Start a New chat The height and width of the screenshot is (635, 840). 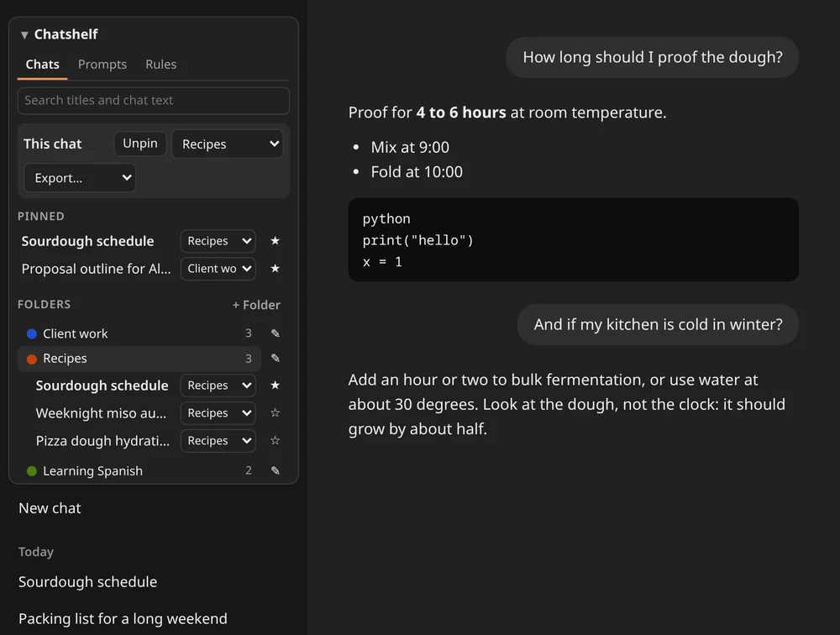point(50,508)
